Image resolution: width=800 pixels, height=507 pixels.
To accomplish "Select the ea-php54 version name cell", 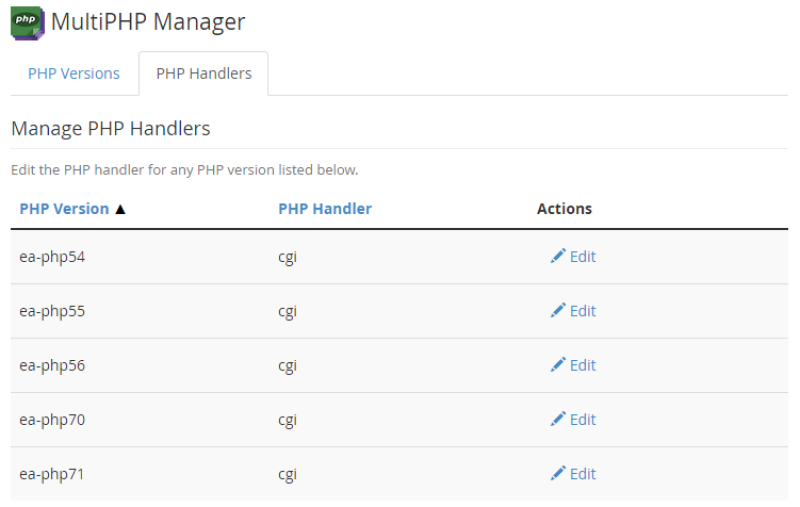I will point(52,257).
